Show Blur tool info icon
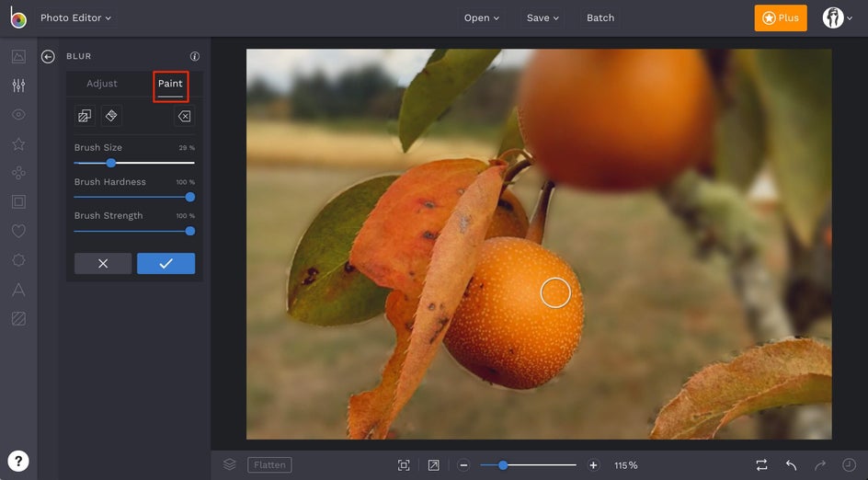This screenshot has width=868, height=480. [x=195, y=57]
